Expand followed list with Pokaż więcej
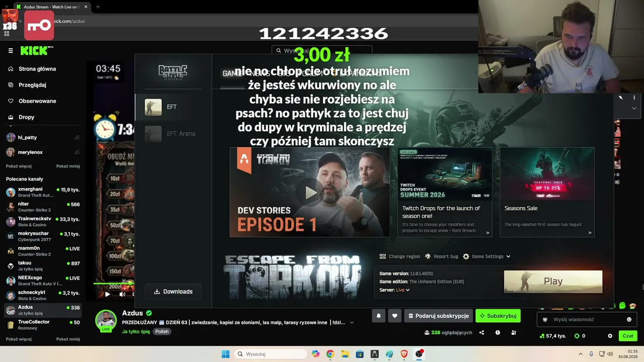This screenshot has width=644, height=362. 19,166
